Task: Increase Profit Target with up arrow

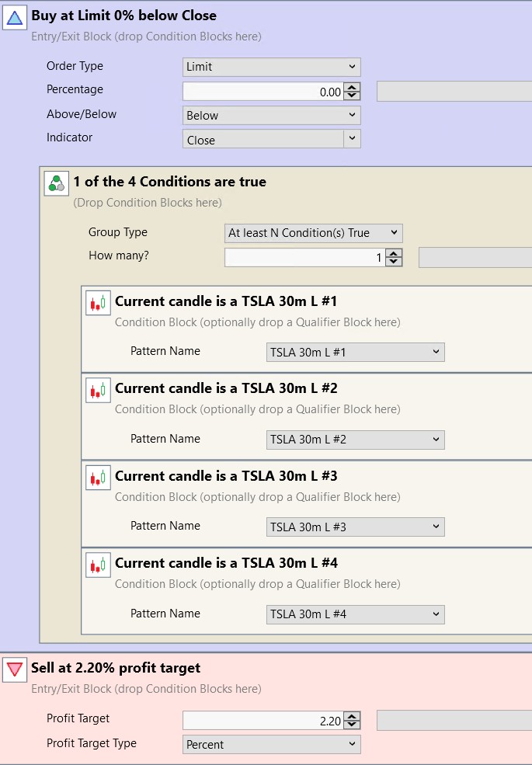Action: [352, 717]
